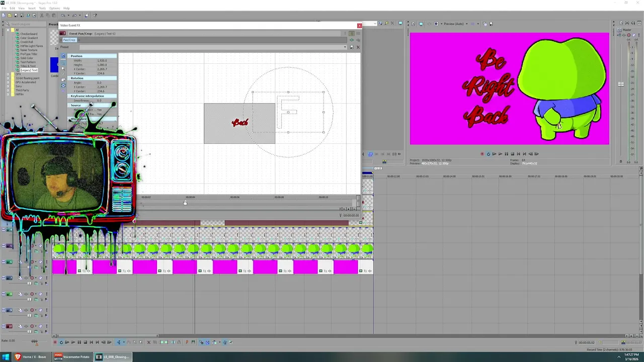
Task: Go to end in timeline transport
Action: click(x=97, y=342)
